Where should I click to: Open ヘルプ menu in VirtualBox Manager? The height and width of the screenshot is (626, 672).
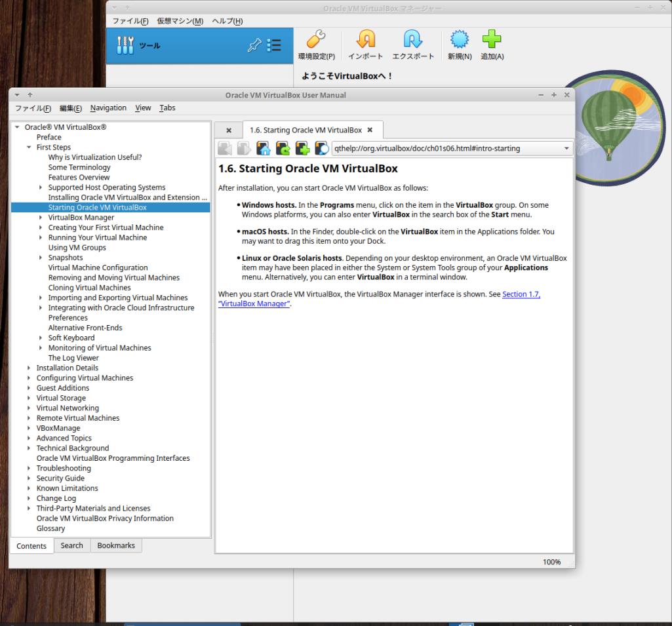coord(227,21)
